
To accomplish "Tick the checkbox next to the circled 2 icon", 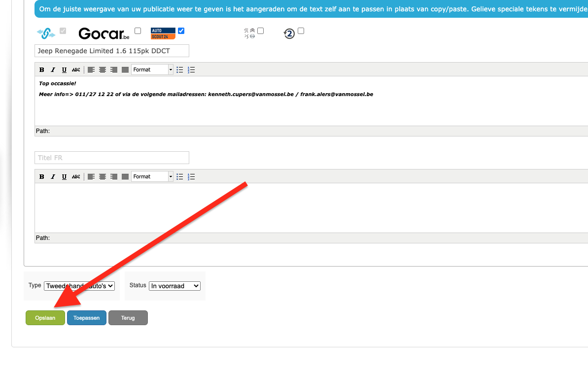I will (301, 31).
